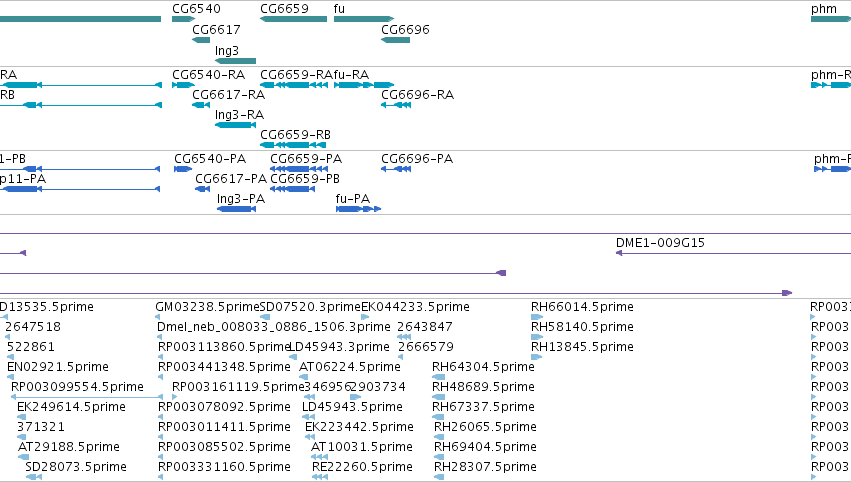
Task: Open the RH58140.5prime EST
Action: (537, 337)
